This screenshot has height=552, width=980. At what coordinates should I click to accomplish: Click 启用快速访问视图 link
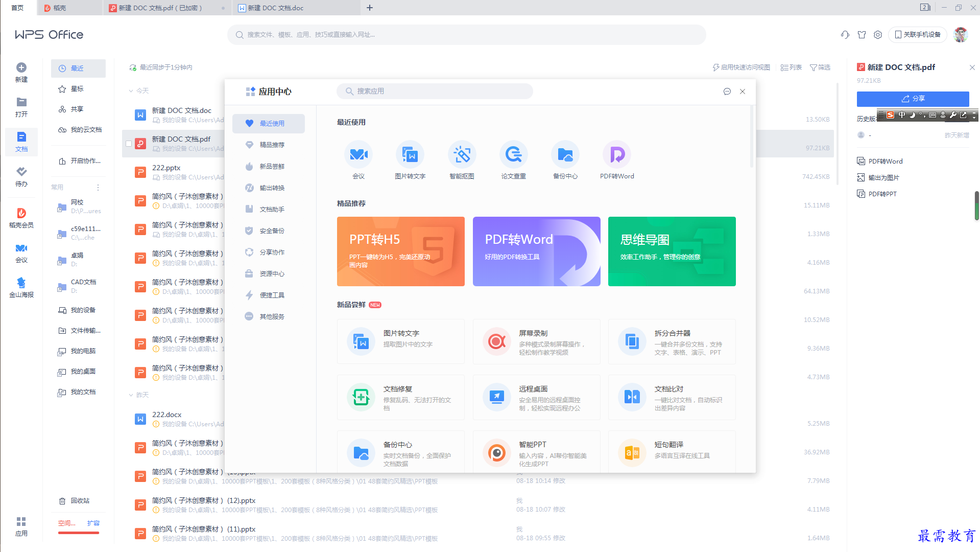(x=741, y=67)
